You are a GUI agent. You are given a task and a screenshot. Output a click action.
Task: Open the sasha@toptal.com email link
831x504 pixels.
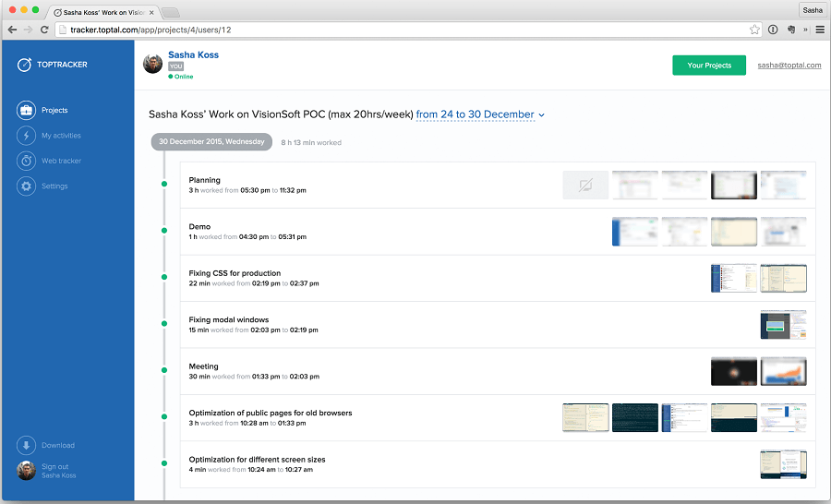[789, 66]
